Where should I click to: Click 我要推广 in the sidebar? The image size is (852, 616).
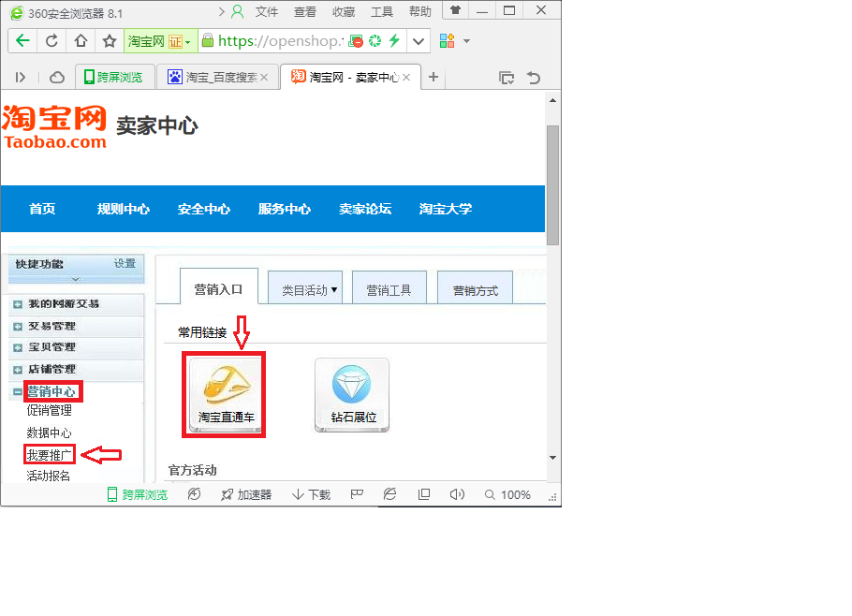[x=49, y=455]
